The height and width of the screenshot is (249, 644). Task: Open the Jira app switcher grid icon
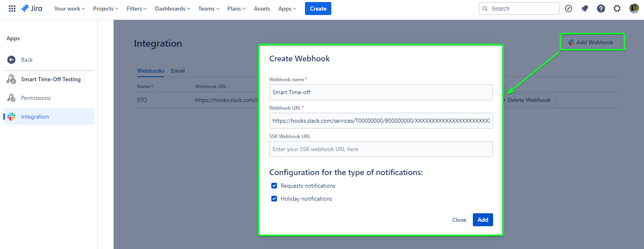12,9
